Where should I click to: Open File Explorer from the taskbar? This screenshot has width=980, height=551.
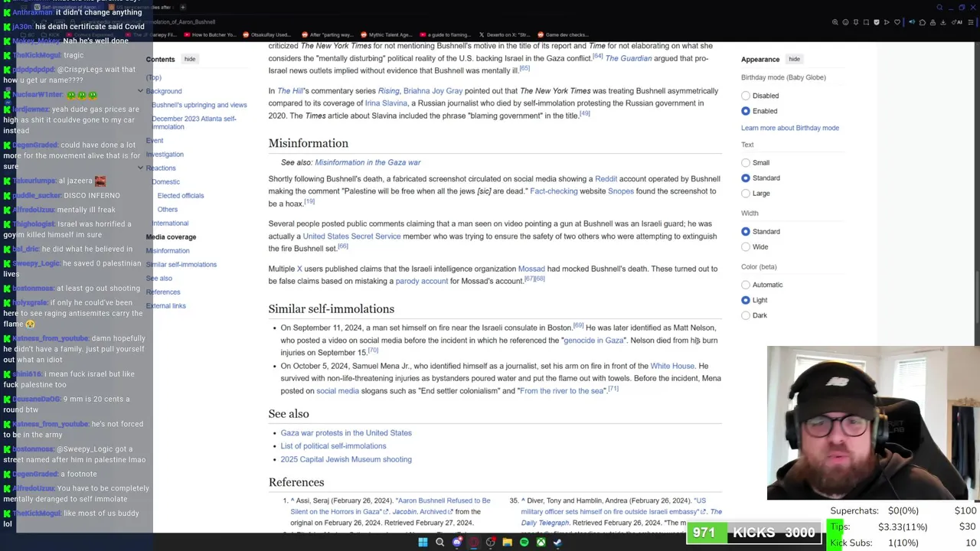507,542
